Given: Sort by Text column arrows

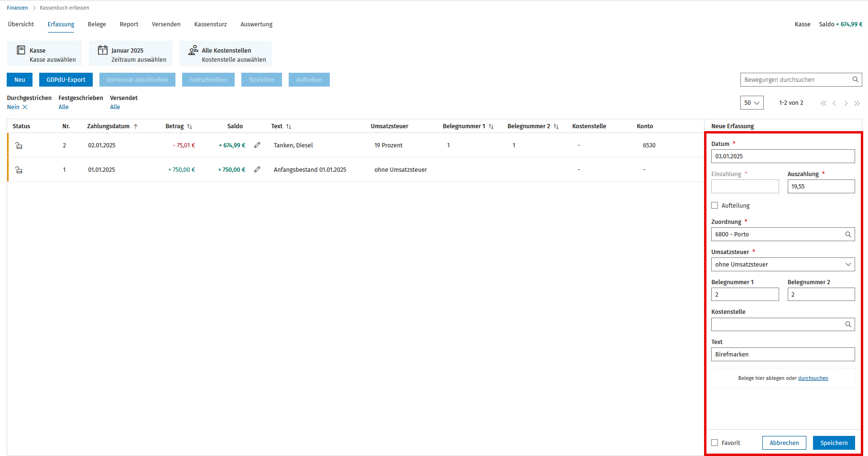Looking at the screenshot, I should point(288,126).
